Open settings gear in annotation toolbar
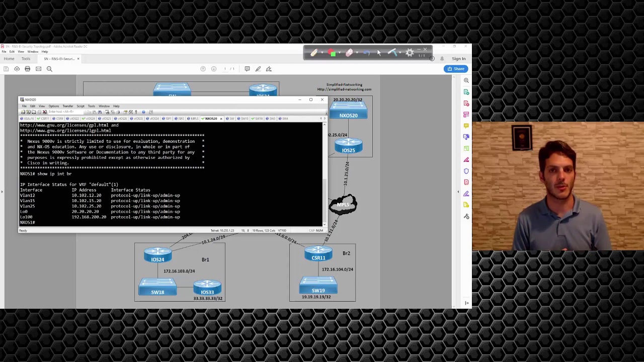Viewport: 644px width, 362px height. 410,53
